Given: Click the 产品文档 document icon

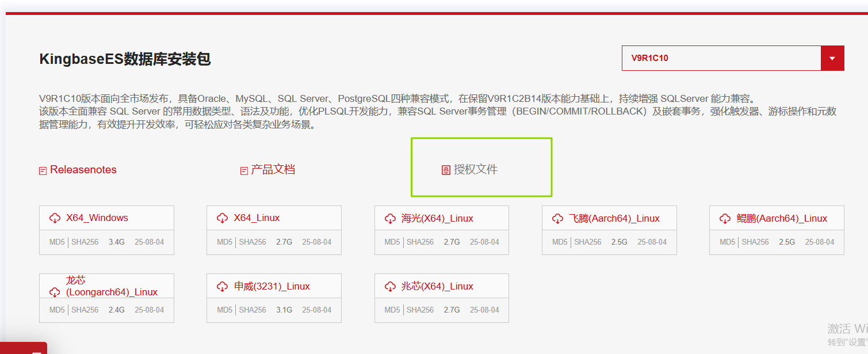Looking at the screenshot, I should pyautogui.click(x=244, y=171).
